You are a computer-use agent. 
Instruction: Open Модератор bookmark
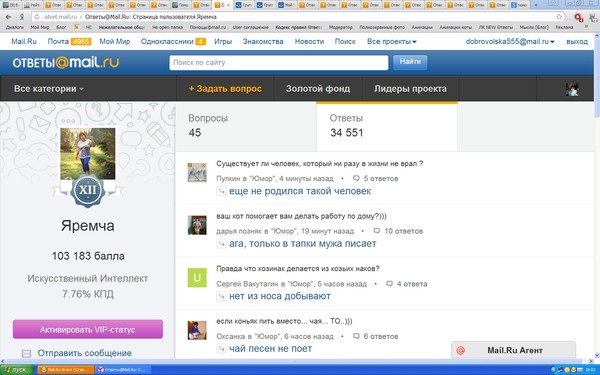[341, 28]
